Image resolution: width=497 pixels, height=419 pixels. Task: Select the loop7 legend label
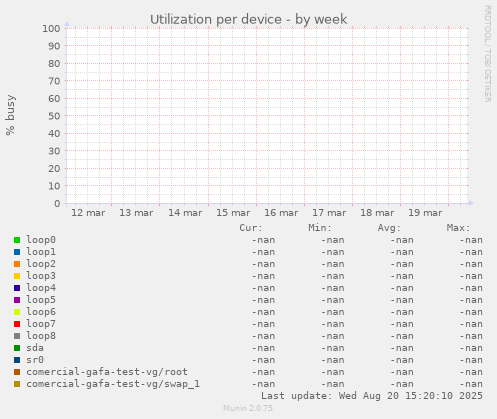(41, 324)
